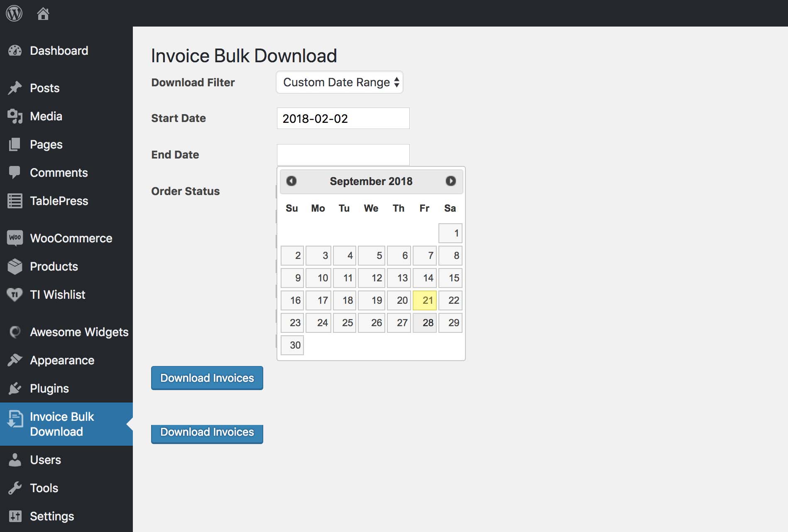Click the upper Download Invoices button

point(207,378)
